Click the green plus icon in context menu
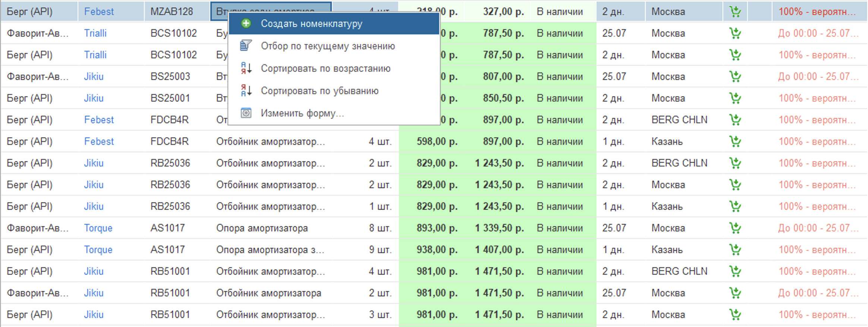This screenshot has height=327, width=868. (246, 24)
